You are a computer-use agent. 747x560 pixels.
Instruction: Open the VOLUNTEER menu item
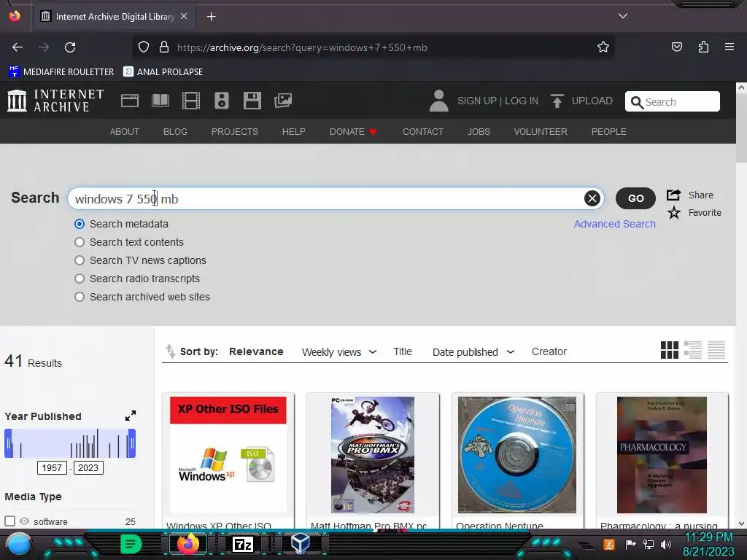click(x=541, y=131)
